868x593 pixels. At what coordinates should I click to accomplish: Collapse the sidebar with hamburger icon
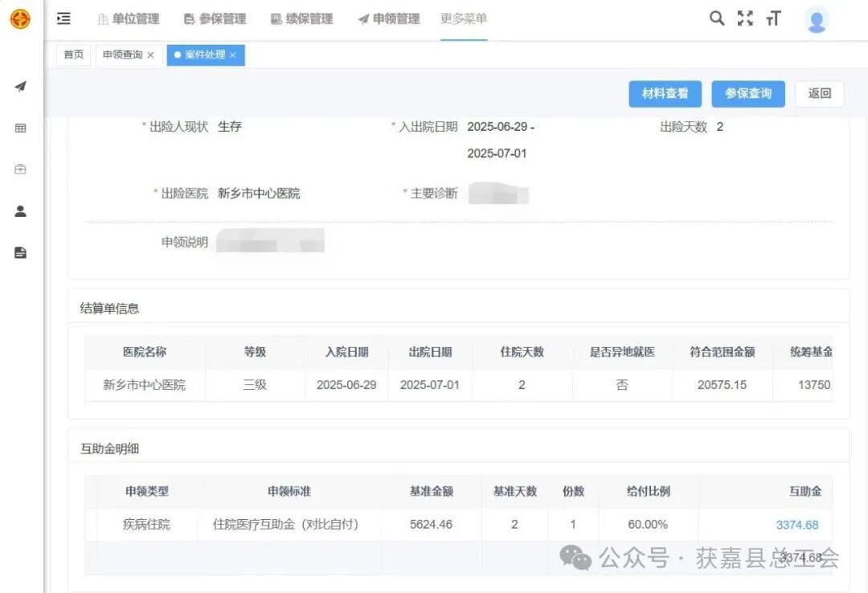click(x=63, y=18)
